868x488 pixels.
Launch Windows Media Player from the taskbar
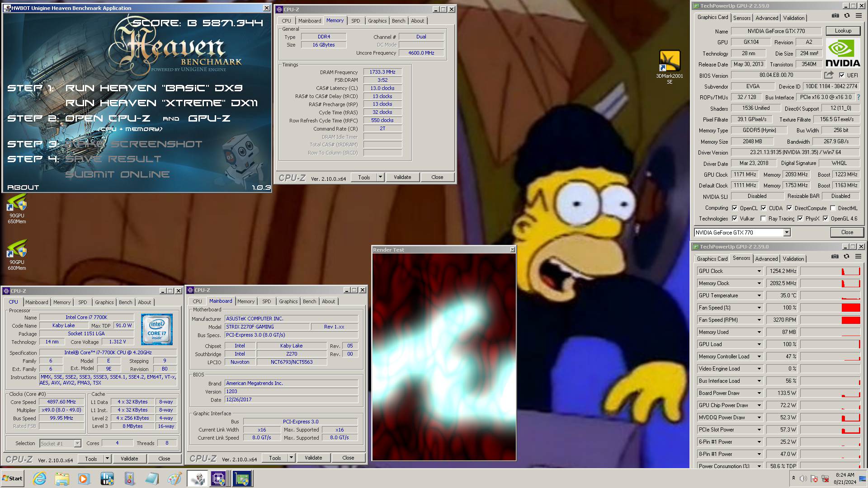pyautogui.click(x=84, y=479)
